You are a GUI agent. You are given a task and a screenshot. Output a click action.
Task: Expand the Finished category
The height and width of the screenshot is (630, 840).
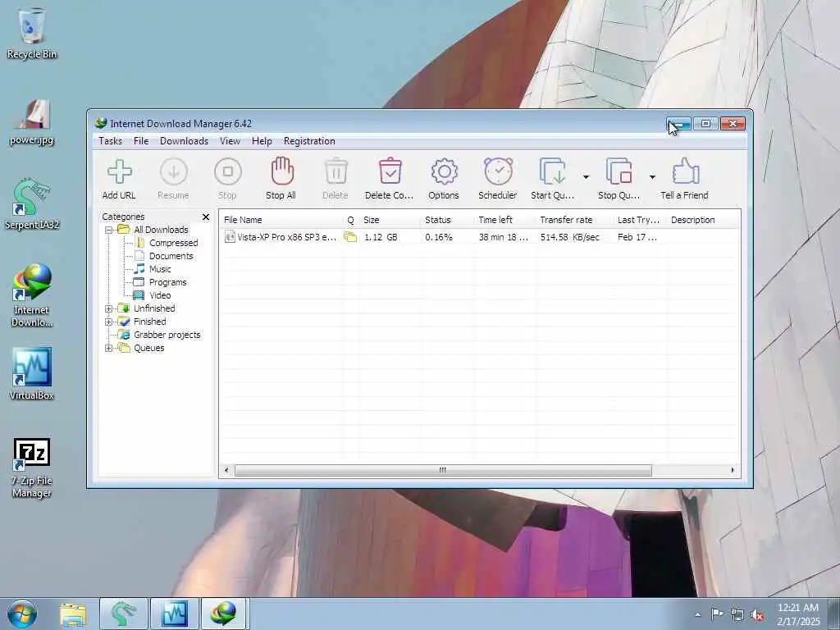point(109,322)
